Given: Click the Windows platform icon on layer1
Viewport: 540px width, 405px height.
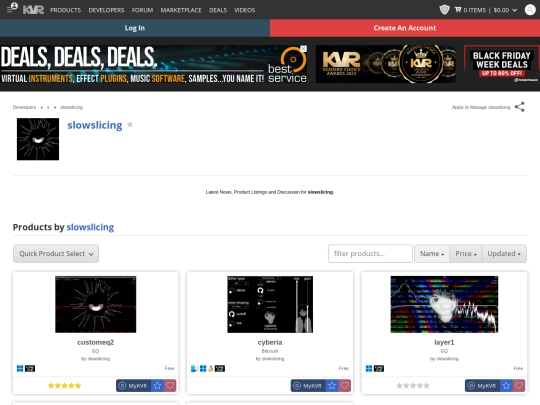Looking at the screenshot, I should pos(369,368).
